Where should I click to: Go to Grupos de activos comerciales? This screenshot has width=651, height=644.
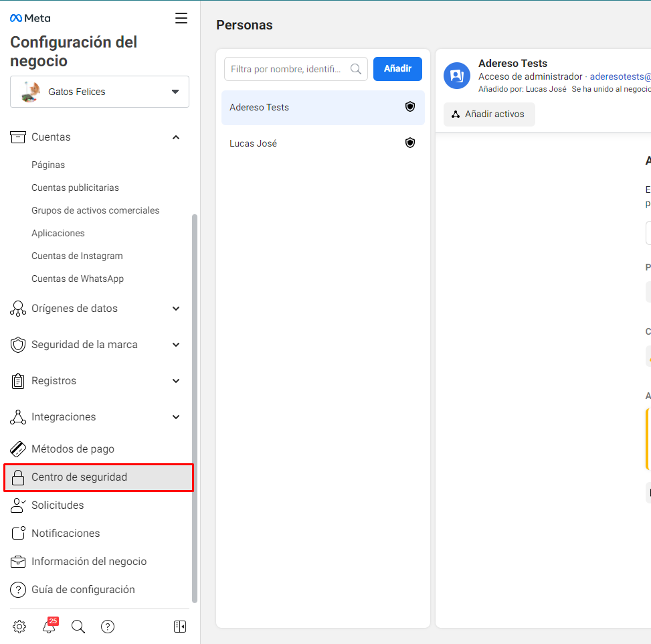96,211
